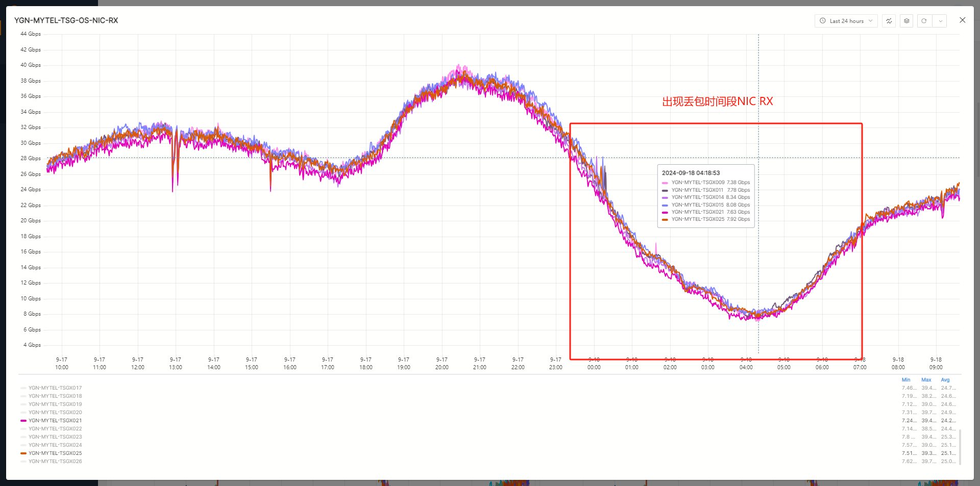
Task: Click the YGN-MYTEL-TSG-OS-NIC-RX panel title
Action: (x=66, y=20)
